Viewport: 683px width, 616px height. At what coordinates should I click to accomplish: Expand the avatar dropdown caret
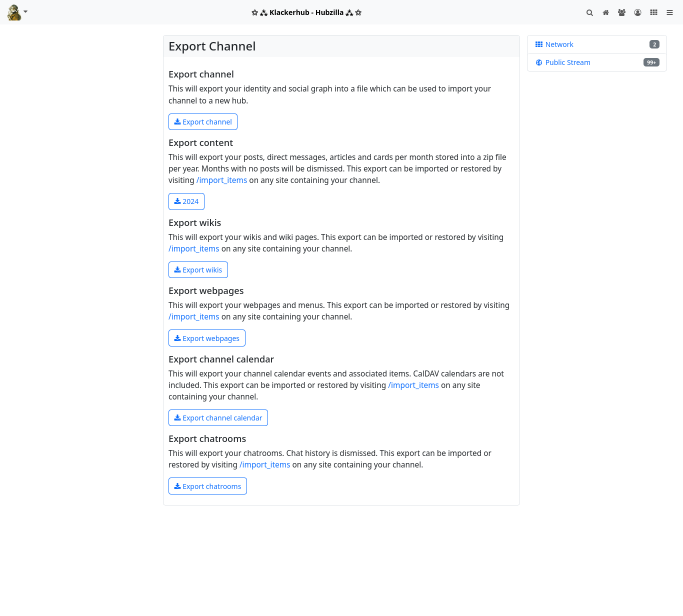pyautogui.click(x=25, y=11)
